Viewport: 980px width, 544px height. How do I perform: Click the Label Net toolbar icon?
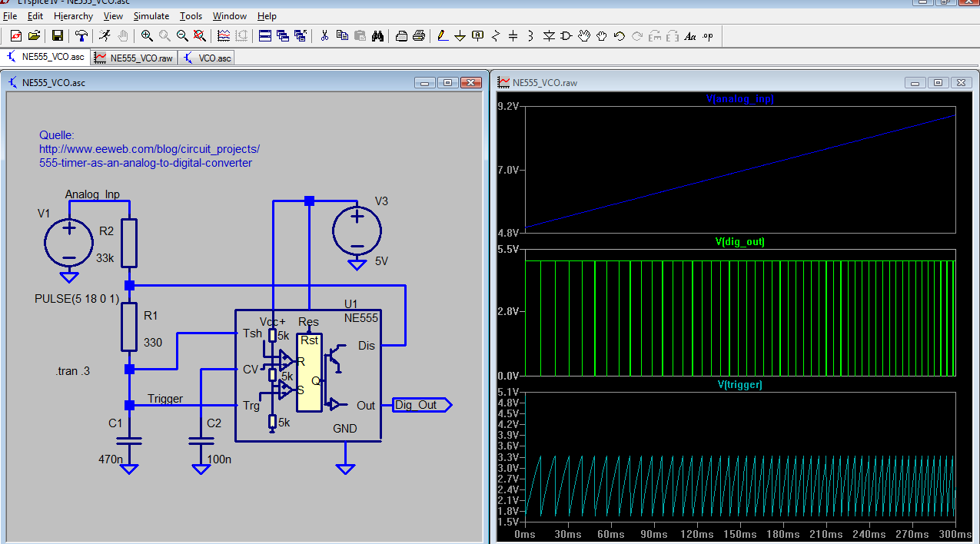477,35
